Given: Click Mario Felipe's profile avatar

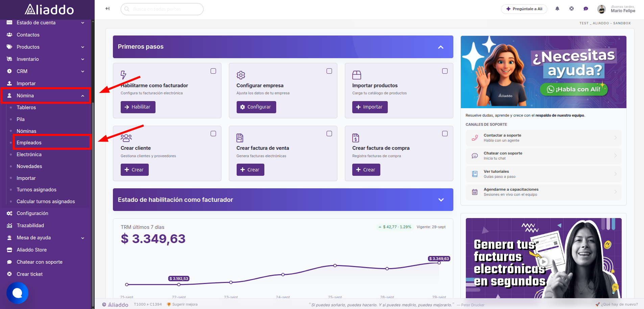Looking at the screenshot, I should coord(601,9).
